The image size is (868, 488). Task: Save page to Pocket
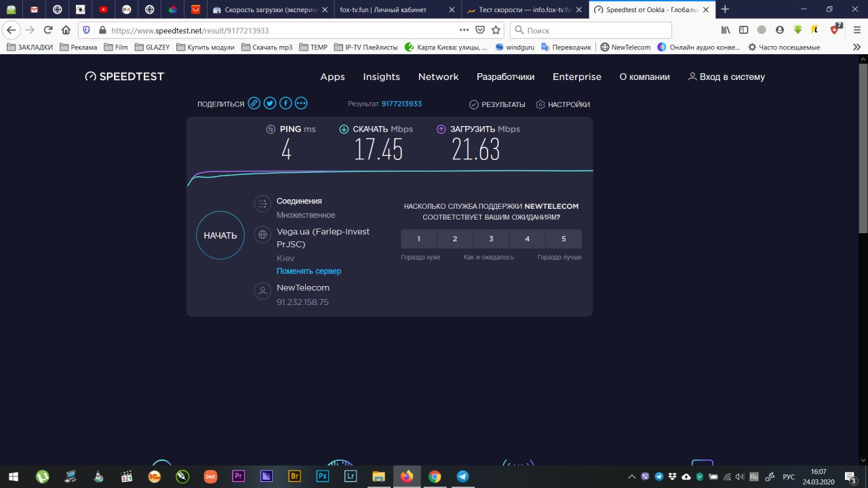[x=480, y=30]
